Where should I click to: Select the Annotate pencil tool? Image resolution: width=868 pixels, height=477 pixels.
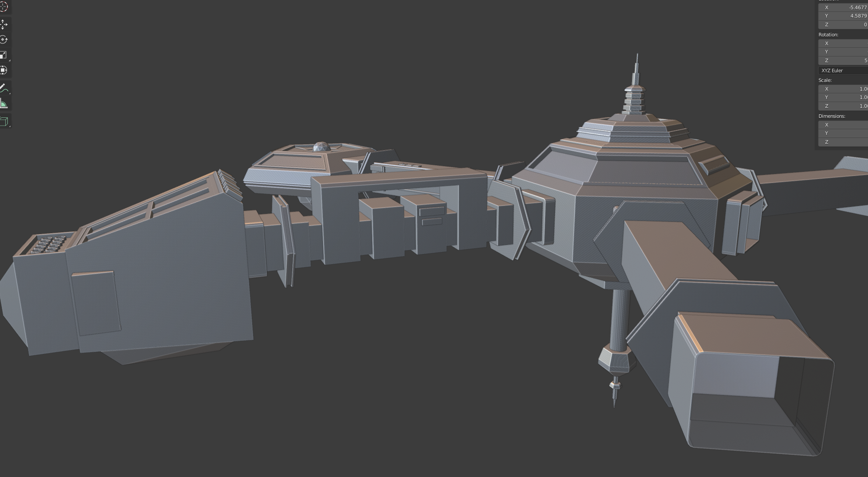point(4,88)
